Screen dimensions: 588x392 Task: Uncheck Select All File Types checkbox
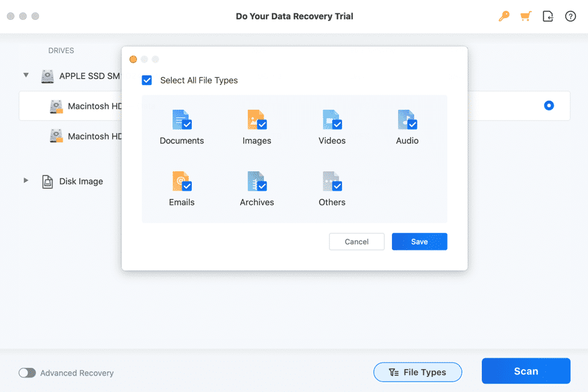pyautogui.click(x=147, y=80)
